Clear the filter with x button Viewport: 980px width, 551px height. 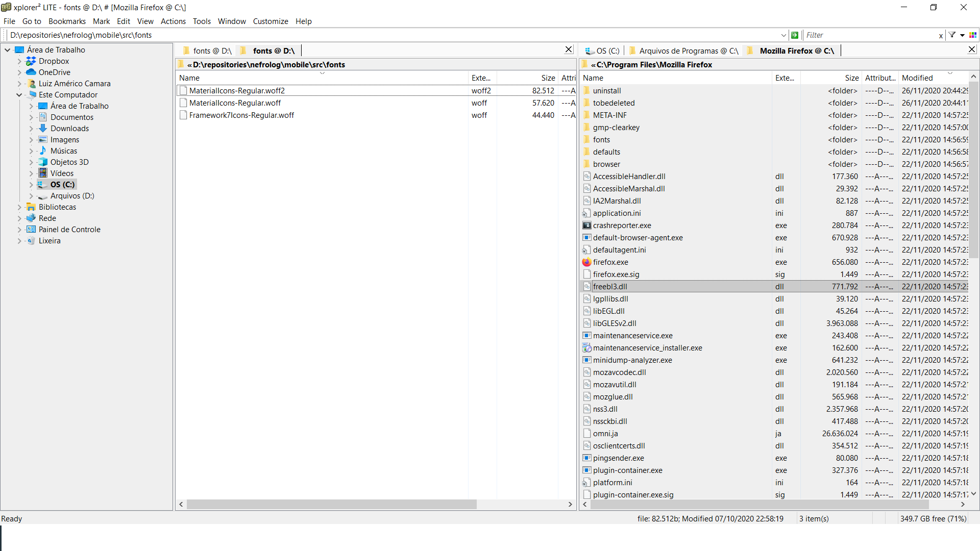tap(941, 36)
